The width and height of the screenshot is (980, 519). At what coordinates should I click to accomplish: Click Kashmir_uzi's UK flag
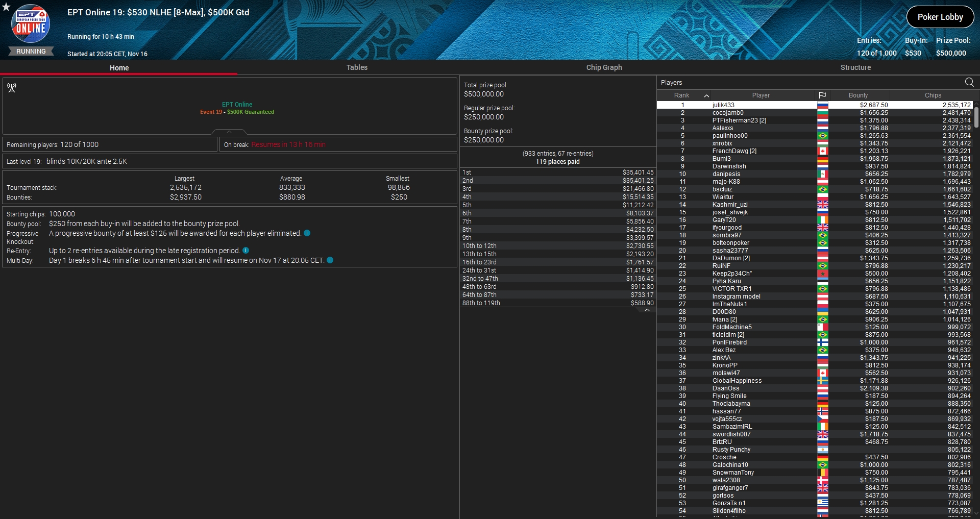[822, 205]
